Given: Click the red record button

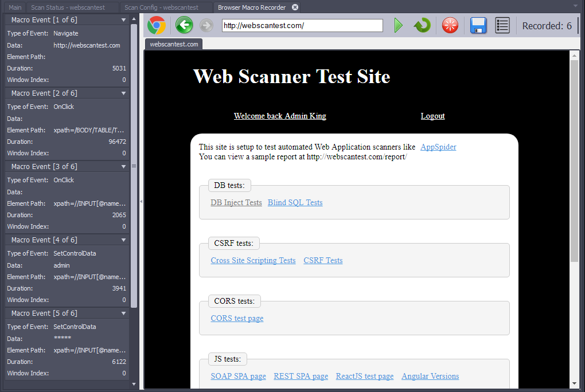Looking at the screenshot, I should 450,25.
